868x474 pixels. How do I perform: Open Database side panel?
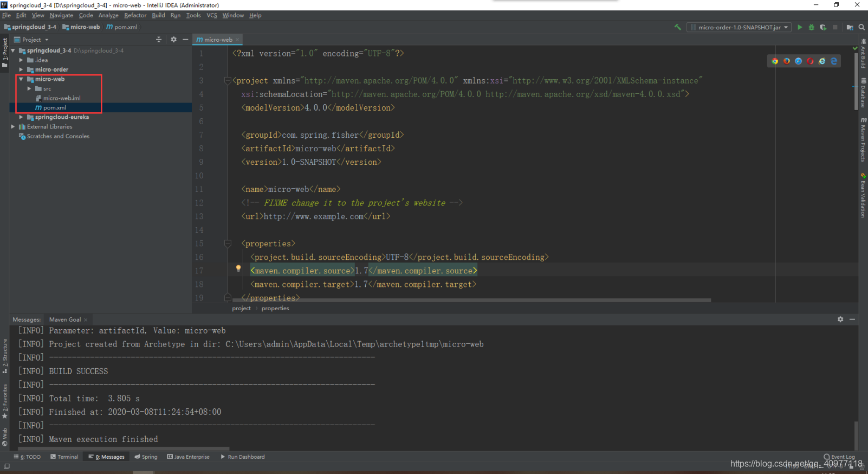pyautogui.click(x=863, y=93)
